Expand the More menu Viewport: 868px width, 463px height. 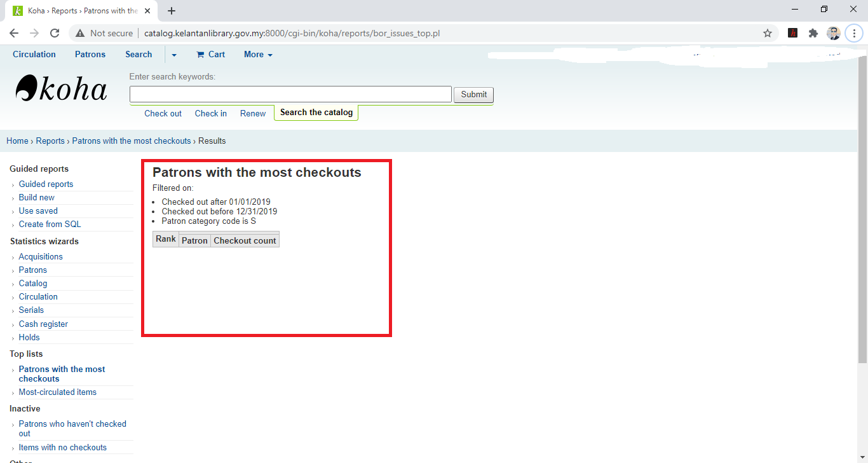point(258,55)
